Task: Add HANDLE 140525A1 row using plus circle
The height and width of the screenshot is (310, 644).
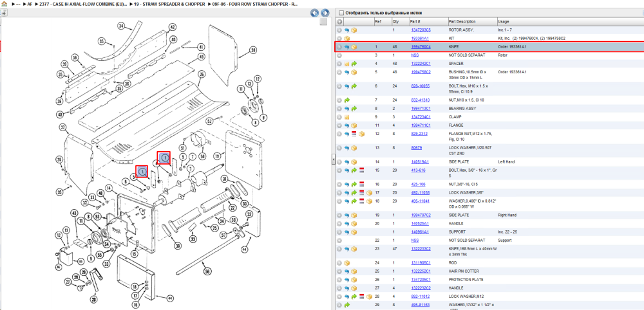Action: click(339, 223)
